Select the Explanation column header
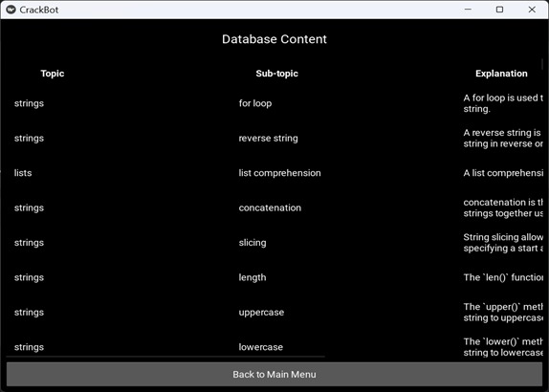Image resolution: width=549 pixels, height=392 pixels. (501, 74)
